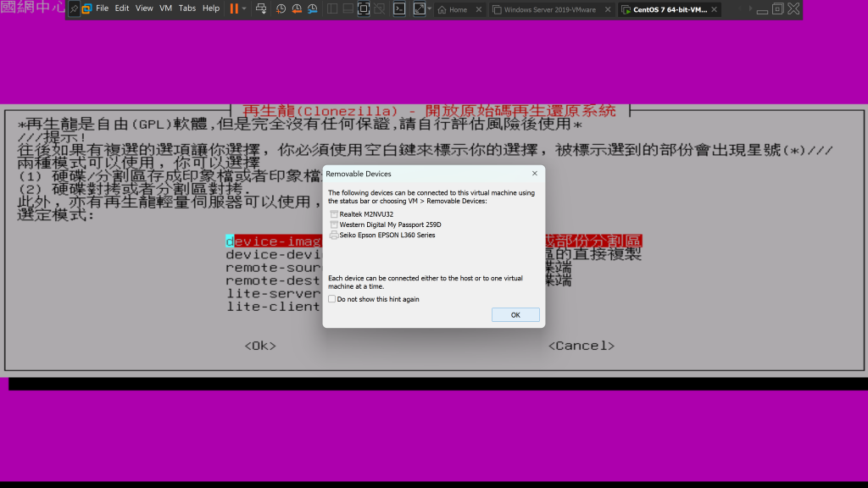Select <Cancel> in Clonezilla screen
The height and width of the screenshot is (488, 868).
click(581, 346)
